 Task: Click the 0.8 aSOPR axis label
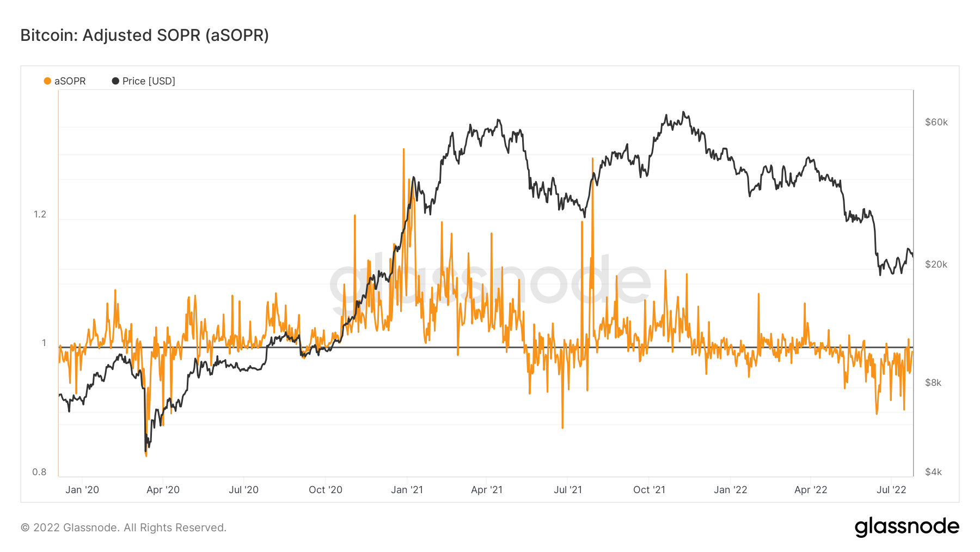(39, 472)
